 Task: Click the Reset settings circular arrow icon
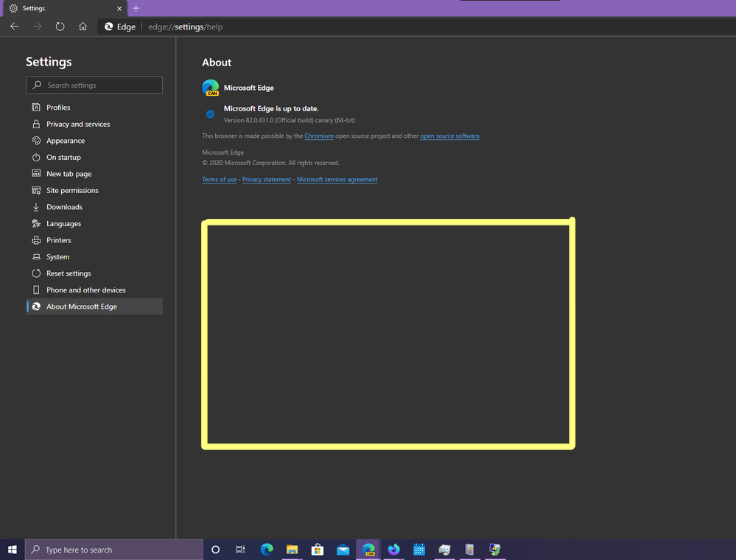pos(36,273)
